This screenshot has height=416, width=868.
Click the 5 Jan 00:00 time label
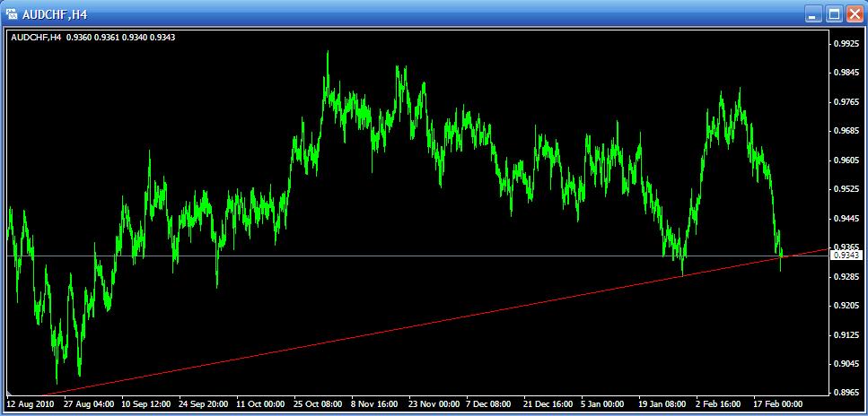pos(603,404)
